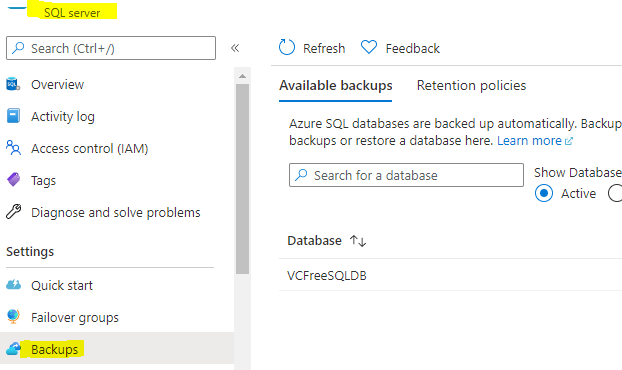This screenshot has height=370, width=622.
Task: Click the SQL server title text
Action: 72,12
